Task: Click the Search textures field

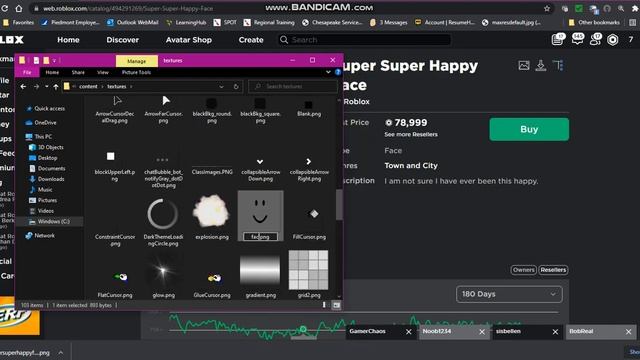Action: (x=293, y=87)
